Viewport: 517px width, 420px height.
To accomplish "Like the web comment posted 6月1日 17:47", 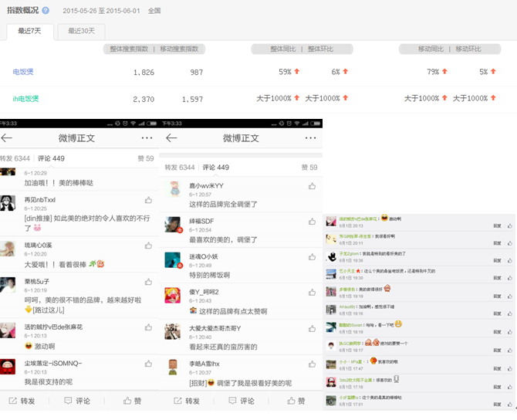I will coord(510,368).
